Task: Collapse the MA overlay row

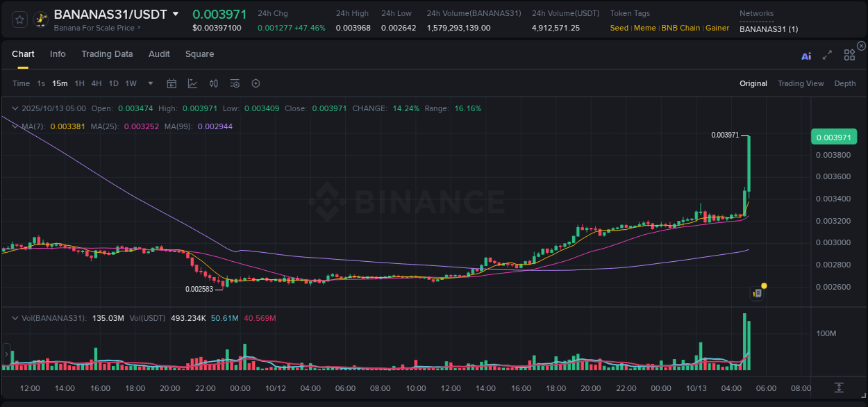Action: (x=15, y=126)
